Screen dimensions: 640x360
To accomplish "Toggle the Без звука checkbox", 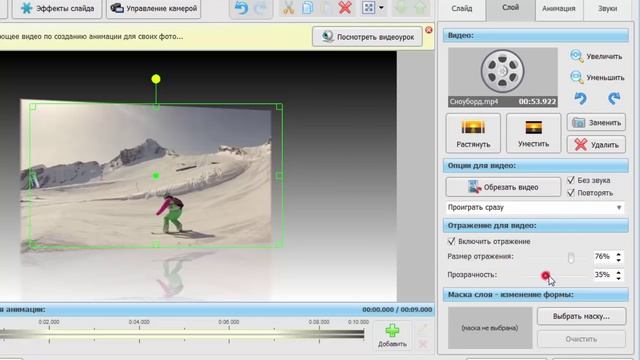I will [571, 180].
